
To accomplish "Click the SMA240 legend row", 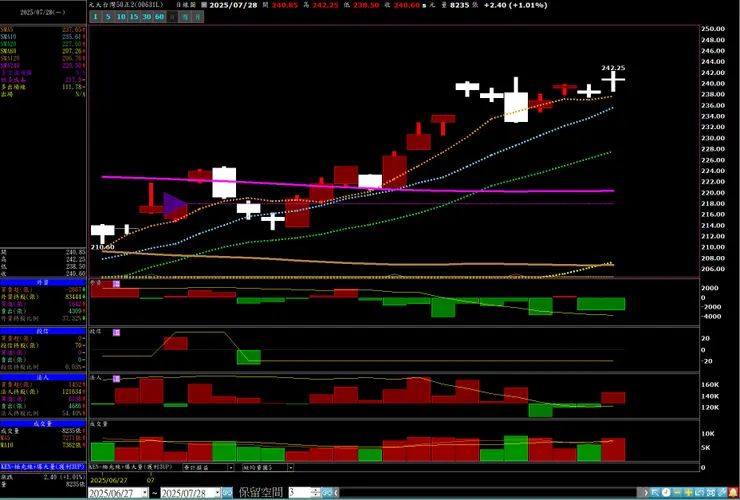I will click(43, 66).
